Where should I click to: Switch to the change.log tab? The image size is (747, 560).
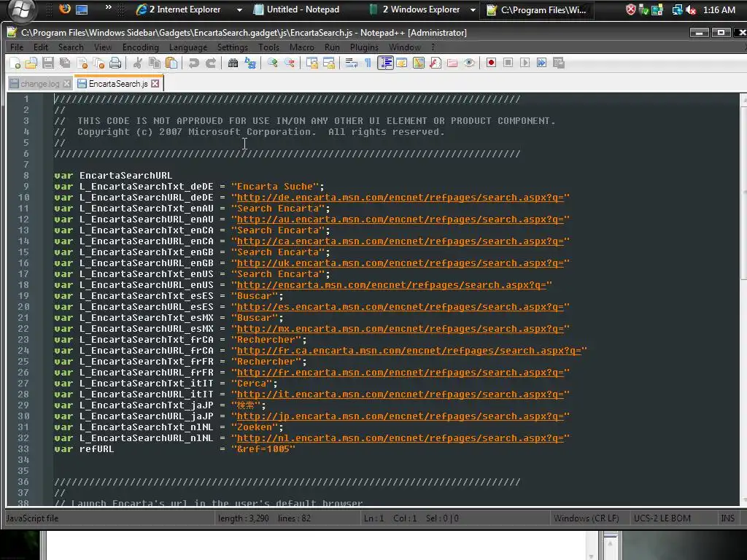pyautogui.click(x=40, y=84)
